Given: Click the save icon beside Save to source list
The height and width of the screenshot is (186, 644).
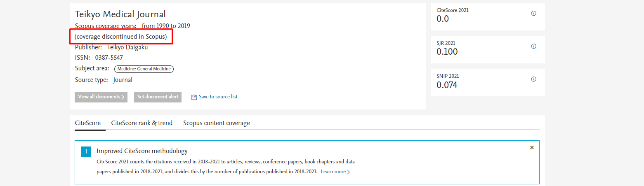Looking at the screenshot, I should tap(194, 97).
